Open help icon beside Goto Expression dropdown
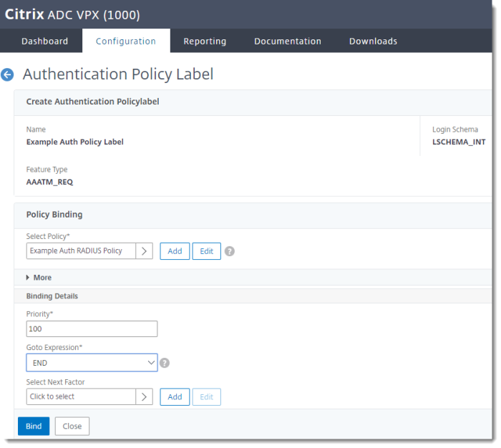Viewport: 501px width, 448px height. point(165,363)
